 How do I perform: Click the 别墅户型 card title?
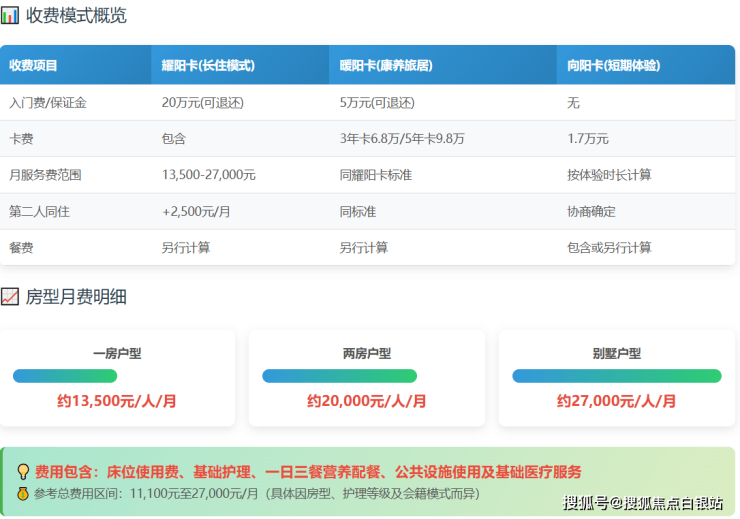click(616, 353)
